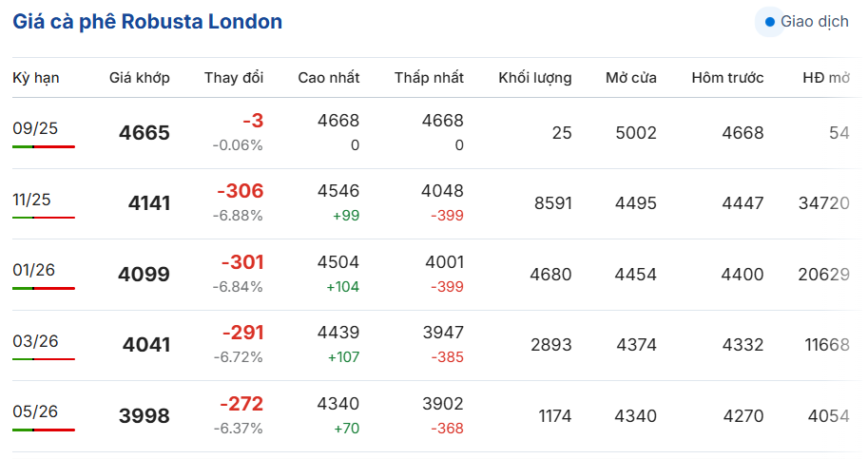Select the Thay đổi column header
The width and height of the screenshot is (868, 459).
(x=234, y=78)
